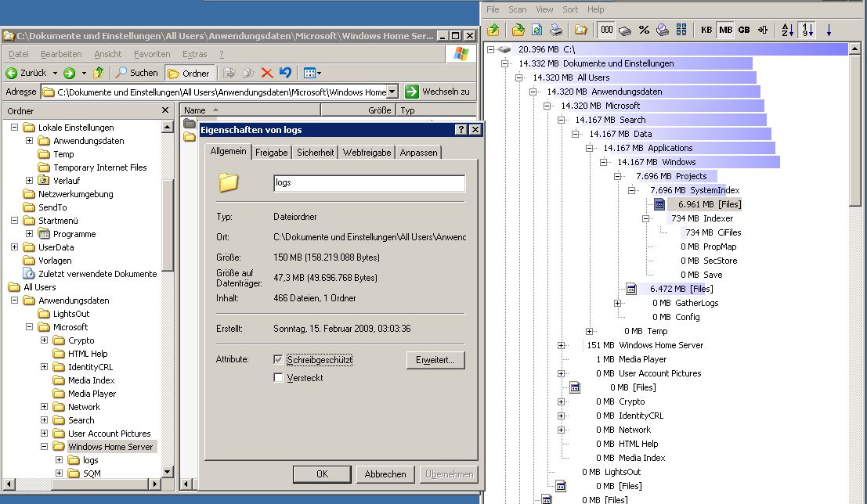Expand UserData folder in Explorer tree
This screenshot has width=867, height=504.
coord(14,247)
